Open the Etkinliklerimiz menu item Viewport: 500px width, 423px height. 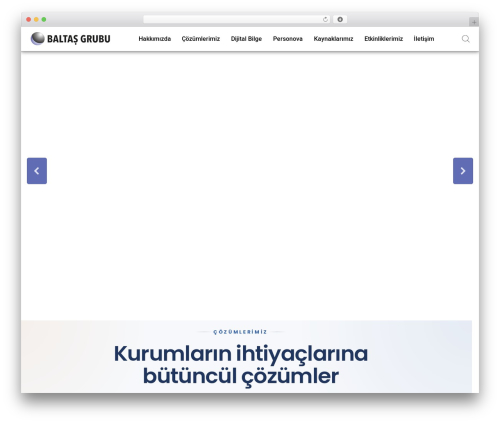point(383,39)
